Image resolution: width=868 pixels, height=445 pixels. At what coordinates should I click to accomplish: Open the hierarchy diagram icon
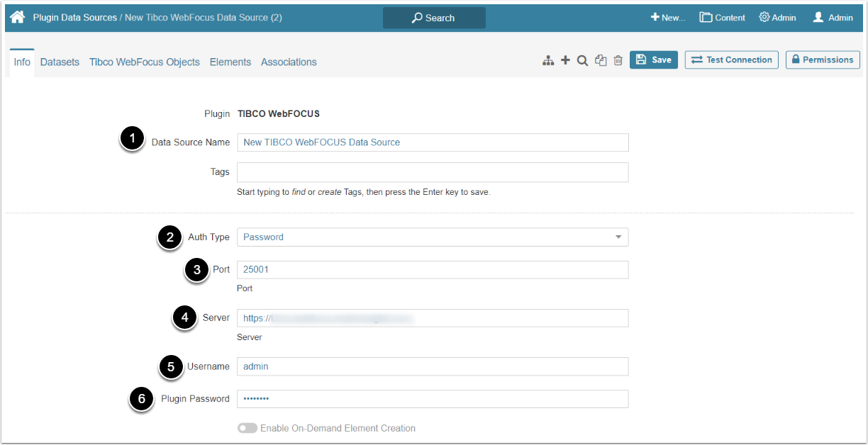click(x=548, y=61)
